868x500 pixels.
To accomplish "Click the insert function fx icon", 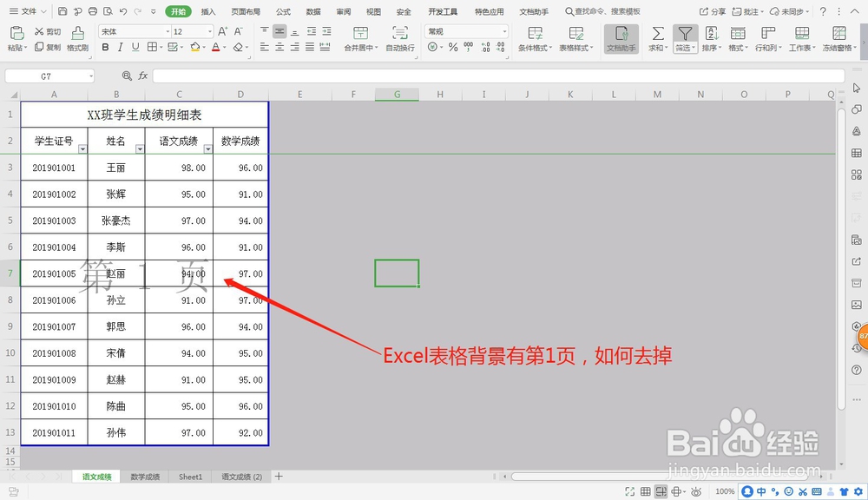I will (x=143, y=76).
